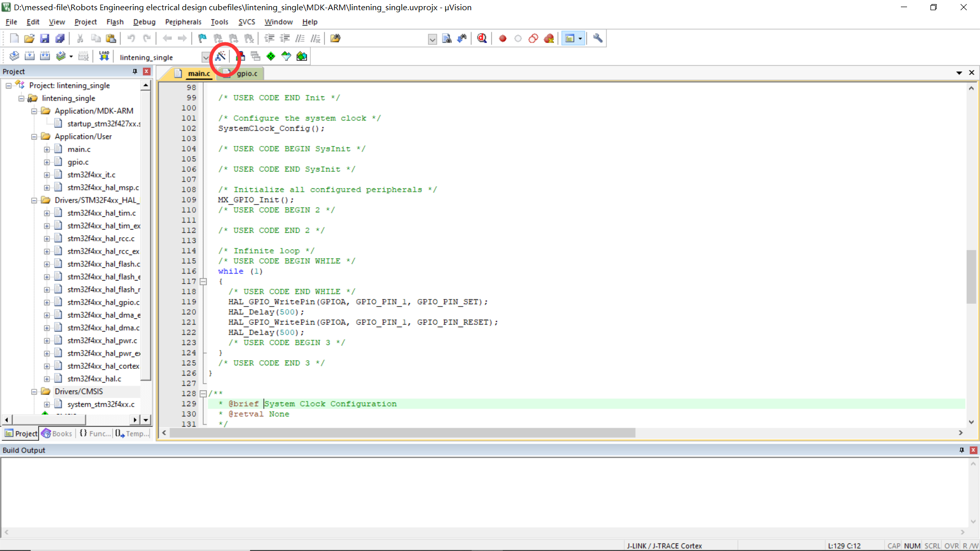Viewport: 980px width, 551px height.
Task: Expand main.c node in project tree
Action: tap(47, 149)
